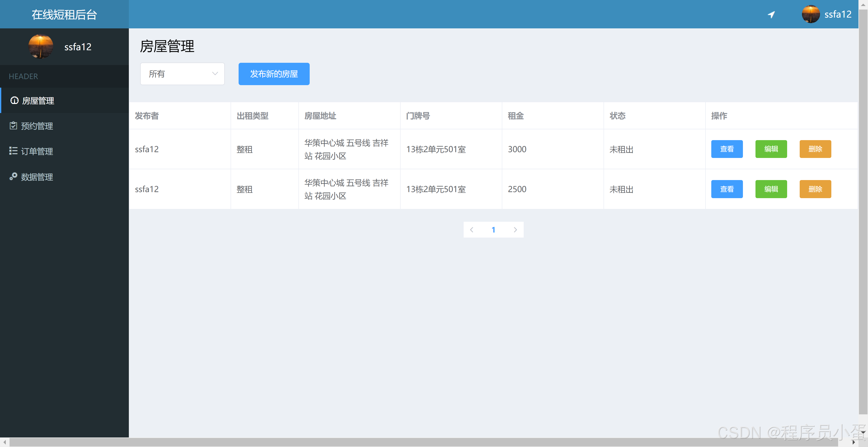Click the paper plane icon in top bar

coord(771,15)
